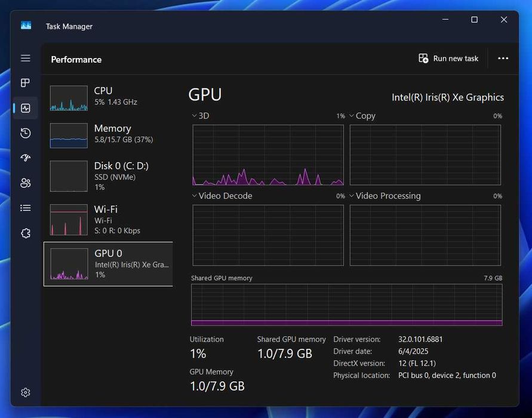This screenshot has width=532, height=418.
Task: Click the GPU Memory 1.0/7.9 GB value
Action: tap(217, 386)
